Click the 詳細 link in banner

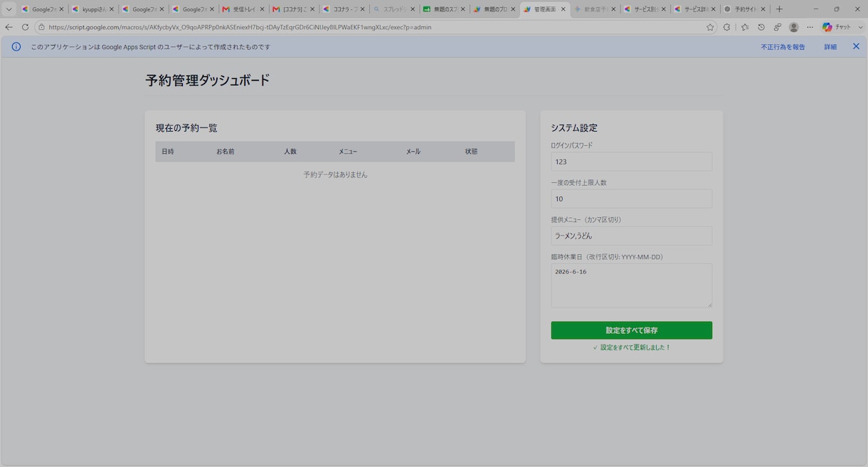coord(830,47)
